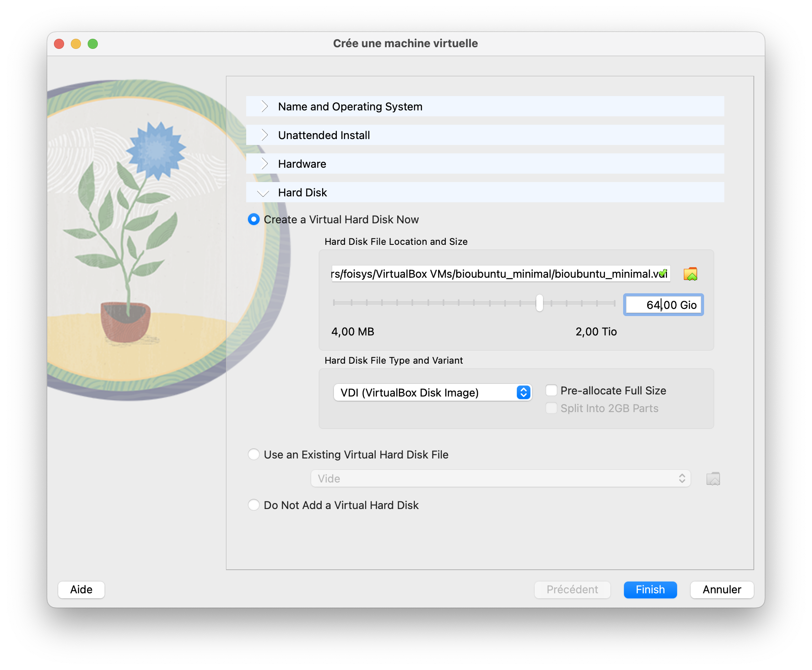Click the 64,00 Gio size field

(663, 305)
